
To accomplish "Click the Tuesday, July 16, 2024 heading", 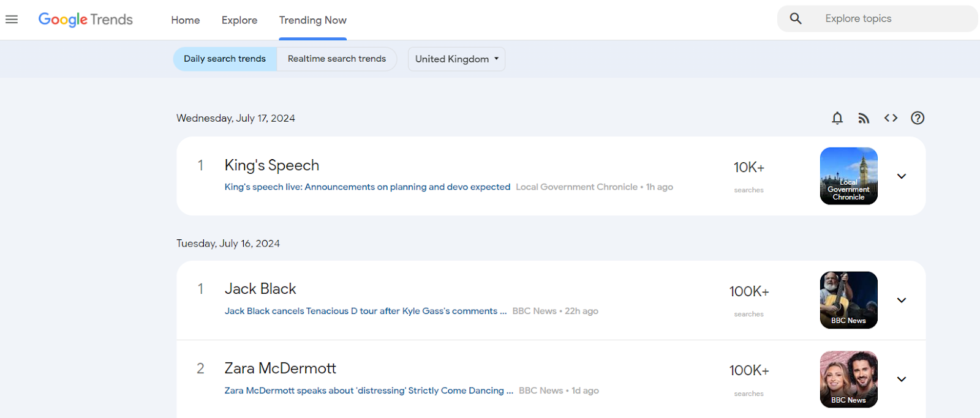I will [x=228, y=244].
